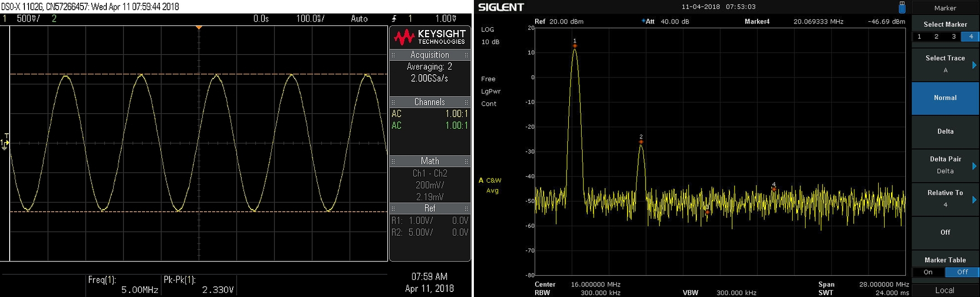Click the 0.0s delay value
Screen dimensions: 980x297
click(x=261, y=18)
